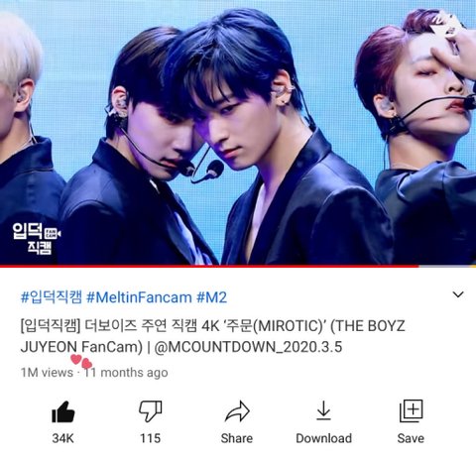Click the THE BOYZ JUYEON FanCam title
Viewport: 476px width, 463px height.
212,336
